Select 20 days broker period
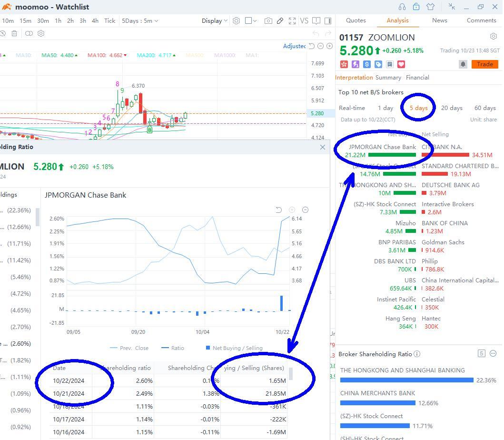This screenshot has width=504, height=440. coord(452,108)
